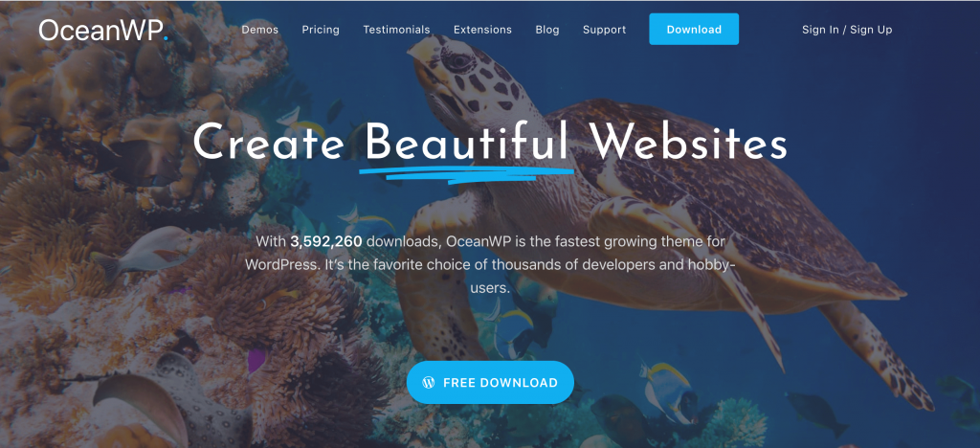Open Sign In / Sign Up

847,30
